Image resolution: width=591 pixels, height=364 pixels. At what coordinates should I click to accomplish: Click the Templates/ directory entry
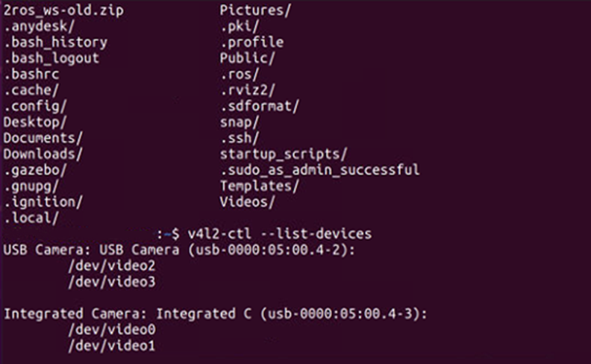260,186
